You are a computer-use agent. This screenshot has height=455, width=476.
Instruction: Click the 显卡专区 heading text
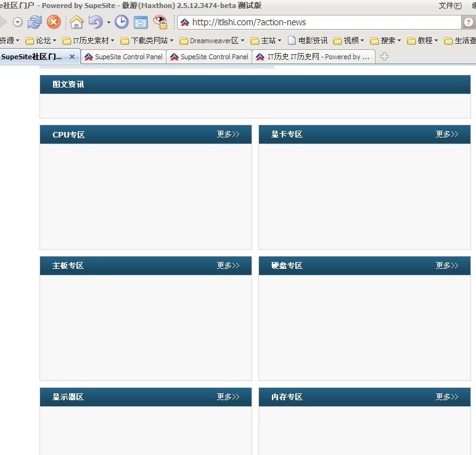click(x=287, y=134)
